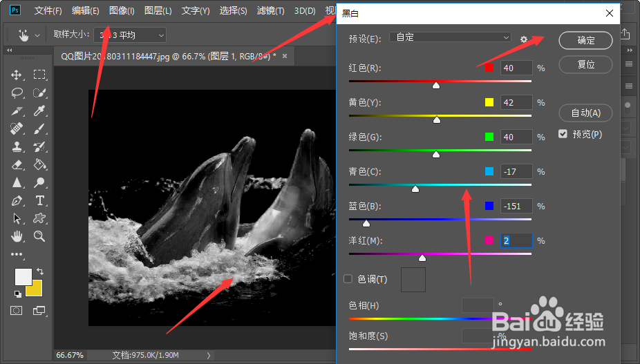The image size is (640, 364).
Task: Click the Yellows (黄色) slider handle
Action: click(x=437, y=119)
